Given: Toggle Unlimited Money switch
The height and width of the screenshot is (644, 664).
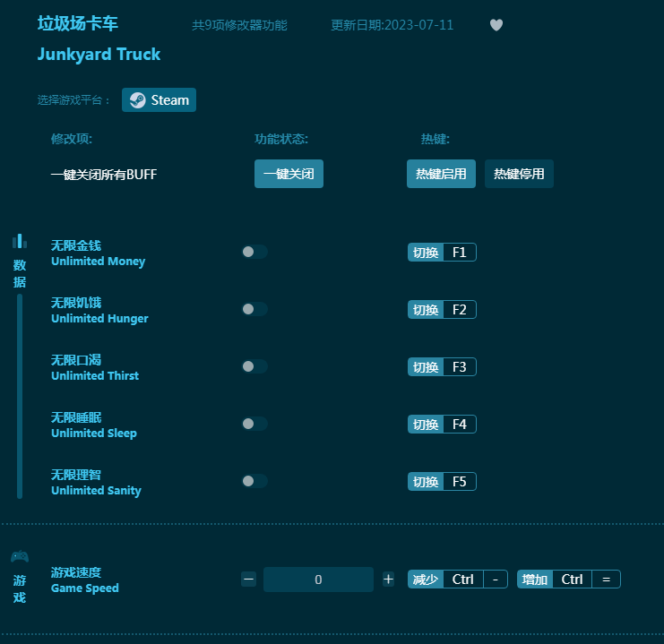Looking at the screenshot, I should click(254, 252).
